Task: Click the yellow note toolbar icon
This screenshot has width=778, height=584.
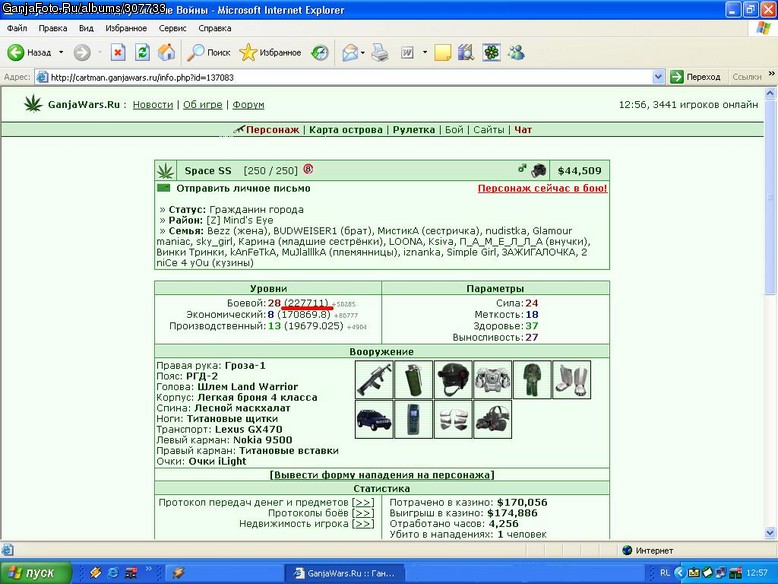Action: tap(443, 53)
